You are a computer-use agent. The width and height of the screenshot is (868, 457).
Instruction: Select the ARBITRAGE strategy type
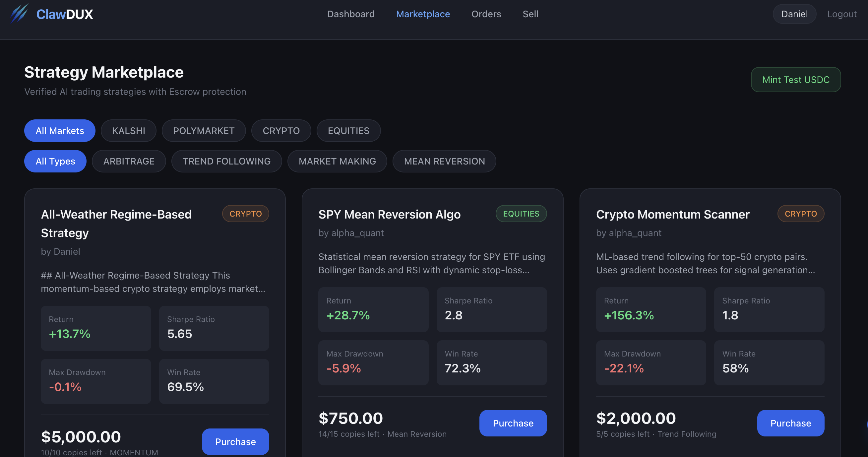tap(129, 162)
